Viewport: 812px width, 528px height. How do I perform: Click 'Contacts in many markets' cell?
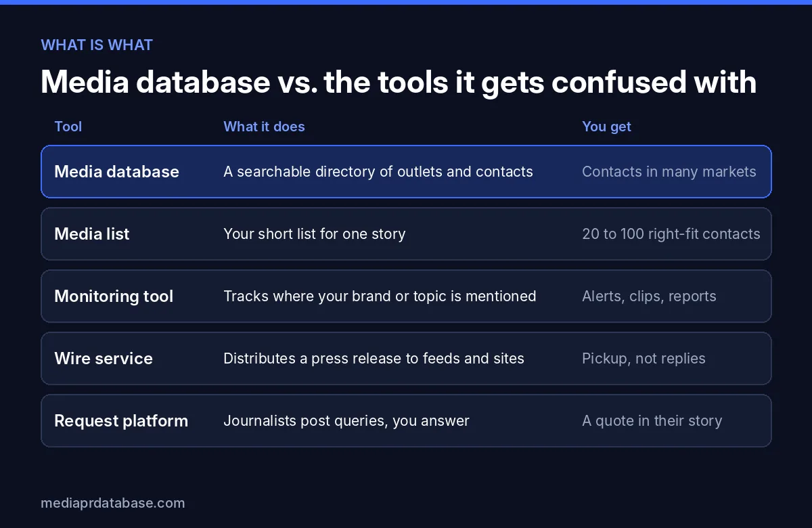click(669, 172)
